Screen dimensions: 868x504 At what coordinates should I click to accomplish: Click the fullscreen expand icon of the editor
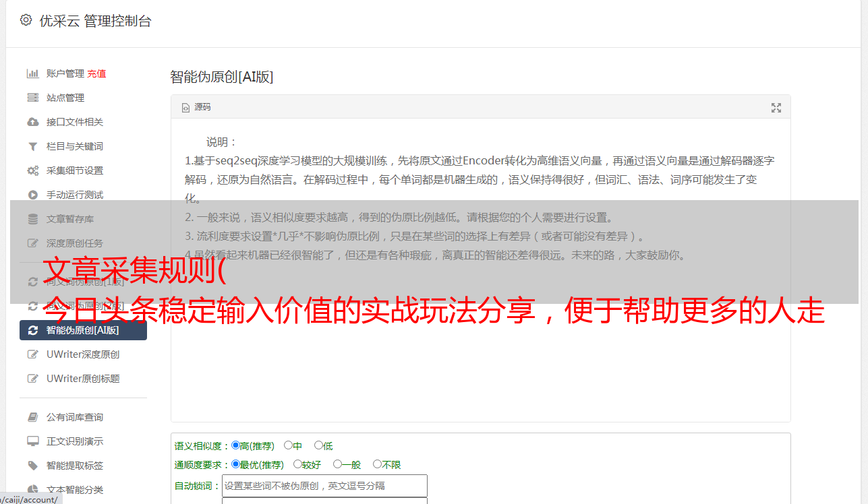click(x=776, y=108)
